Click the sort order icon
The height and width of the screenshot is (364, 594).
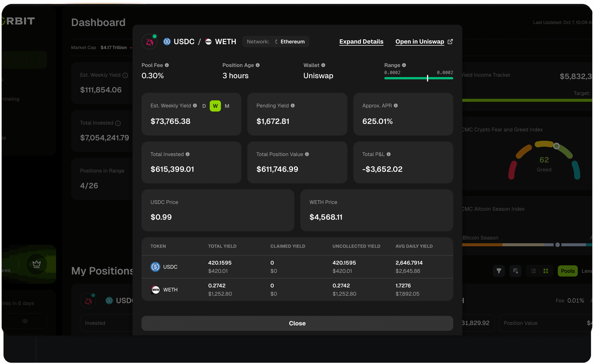[x=515, y=271]
